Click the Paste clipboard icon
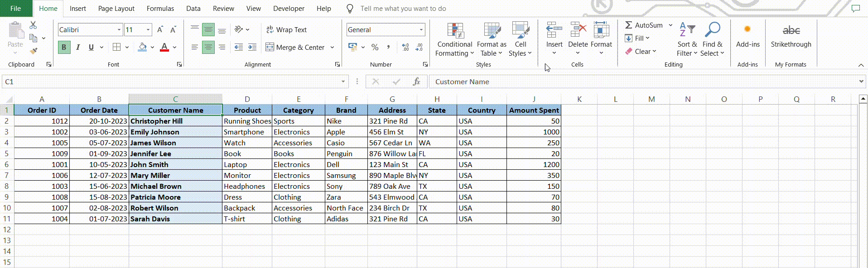This screenshot has width=868, height=268. pos(15,31)
